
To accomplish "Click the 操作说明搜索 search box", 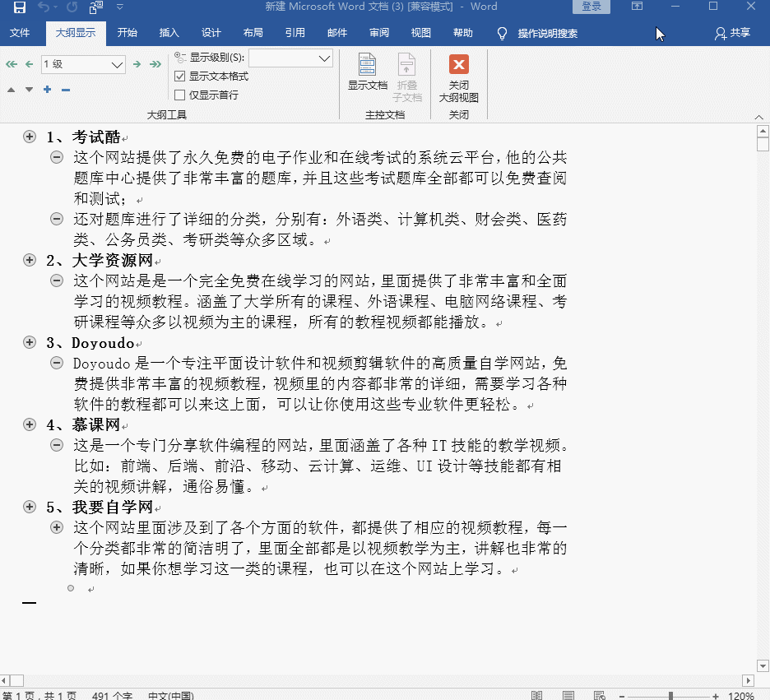I will click(548, 34).
